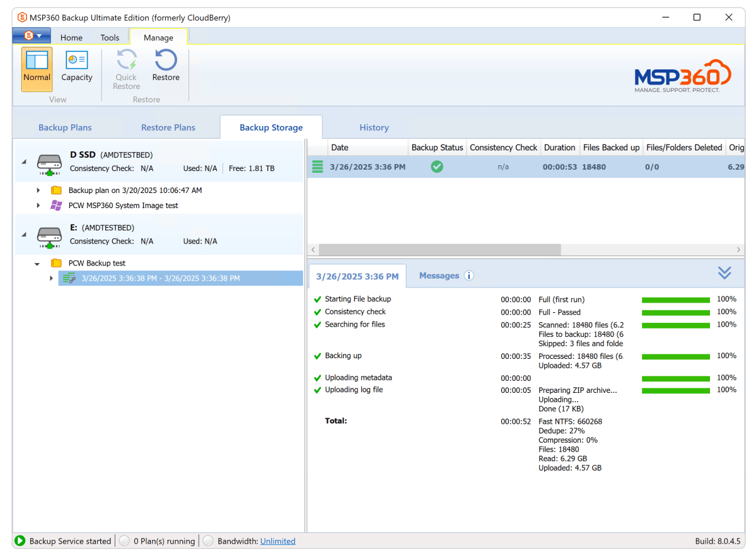756x555 pixels.
Task: Expand PCW MSP360 System Image test
Action: click(x=38, y=206)
